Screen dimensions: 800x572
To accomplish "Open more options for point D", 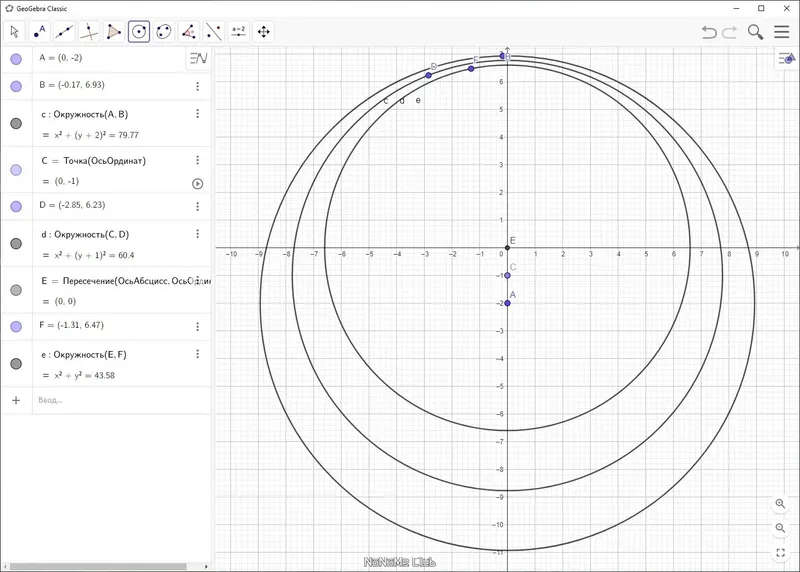I will point(197,206).
